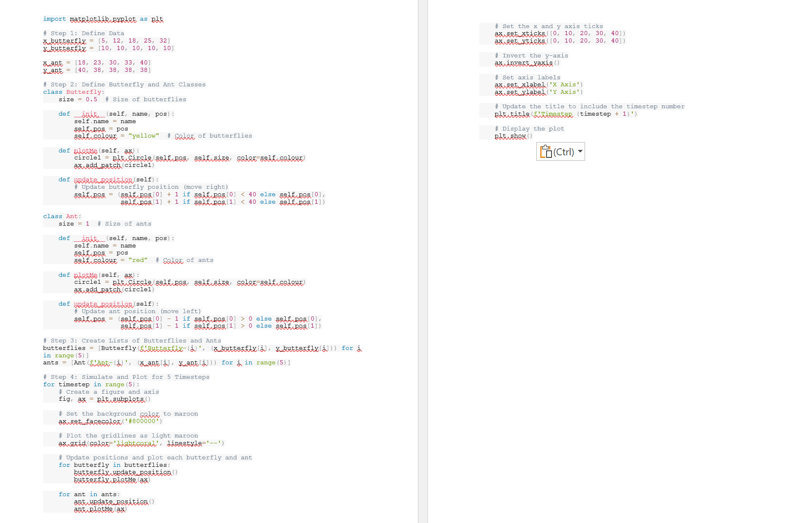Click the 'fig, ax = plt.subplots()' line

(104, 399)
